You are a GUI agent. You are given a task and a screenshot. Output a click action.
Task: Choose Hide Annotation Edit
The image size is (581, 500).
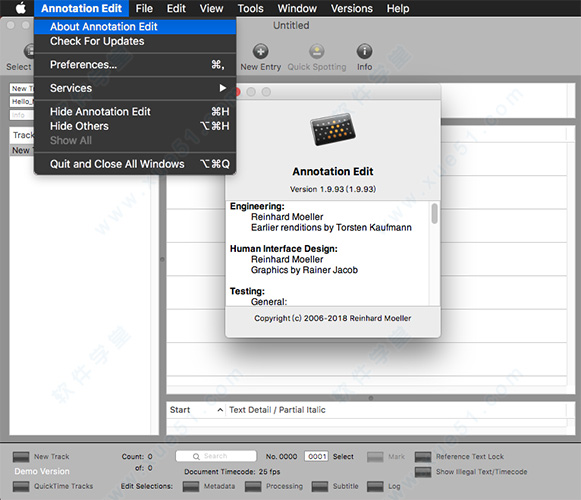click(x=135, y=112)
